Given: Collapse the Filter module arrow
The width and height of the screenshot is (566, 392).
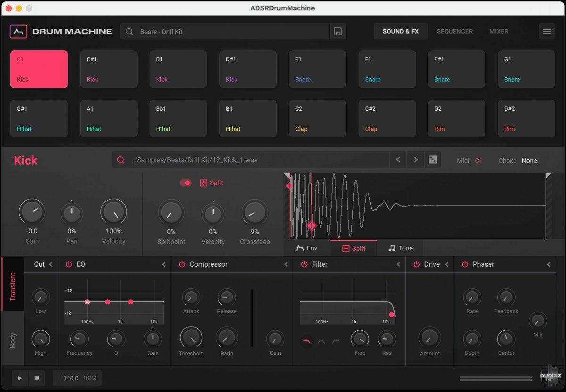Looking at the screenshot, I should click(398, 264).
